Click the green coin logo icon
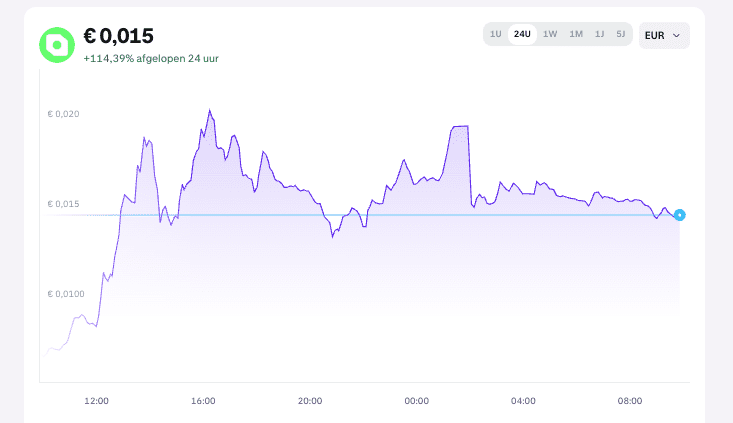The width and height of the screenshot is (733, 423). 58,44
